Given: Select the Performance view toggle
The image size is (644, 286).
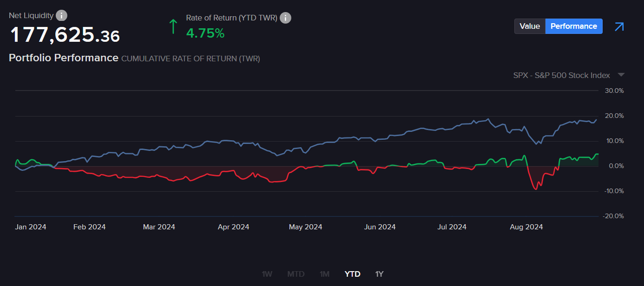Looking at the screenshot, I should (573, 26).
